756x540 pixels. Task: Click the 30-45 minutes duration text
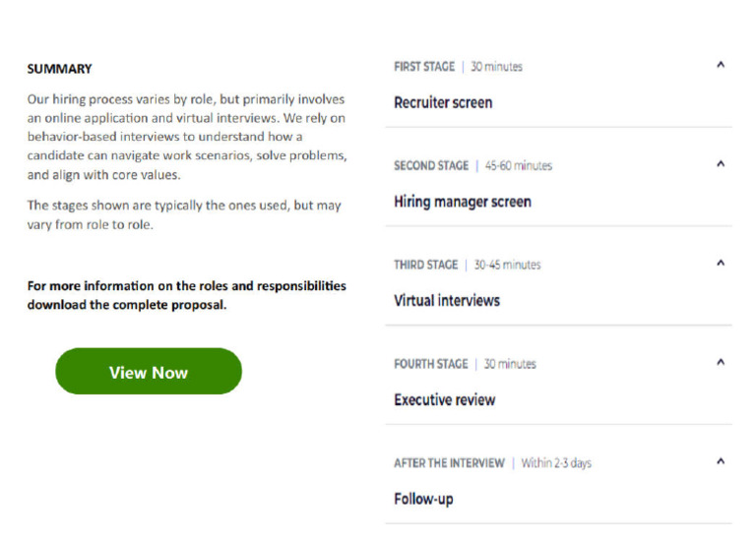click(507, 265)
